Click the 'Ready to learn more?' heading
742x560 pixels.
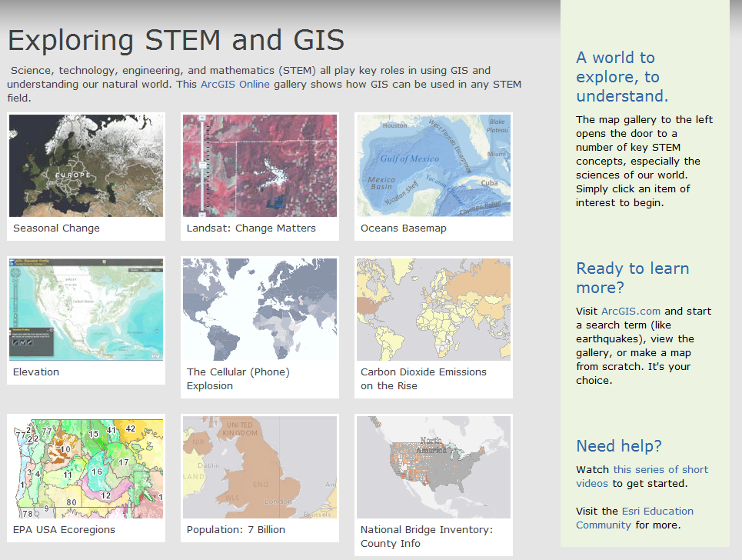click(632, 278)
